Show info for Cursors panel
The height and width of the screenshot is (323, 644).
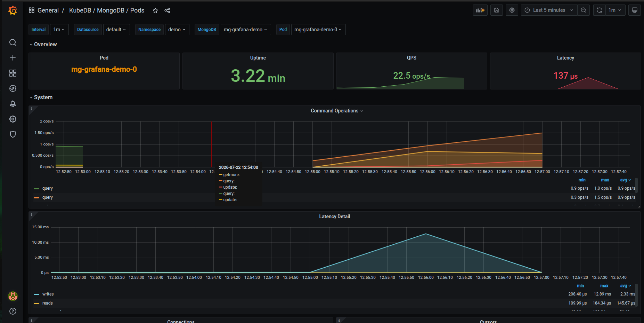(339, 320)
